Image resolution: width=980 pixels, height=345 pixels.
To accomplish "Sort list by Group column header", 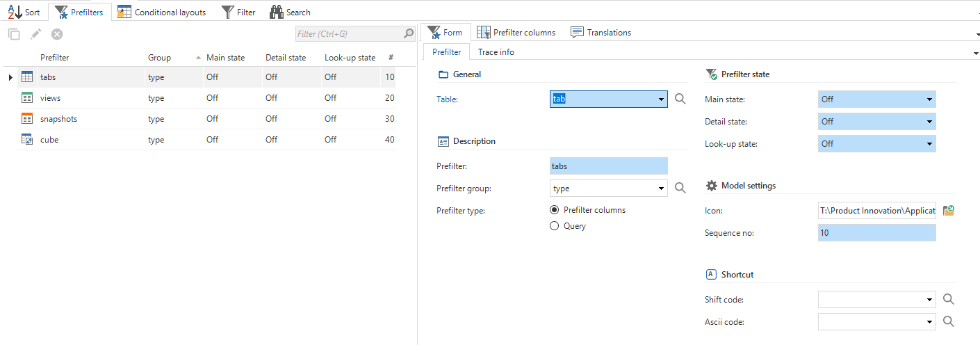I will pyautogui.click(x=159, y=58).
